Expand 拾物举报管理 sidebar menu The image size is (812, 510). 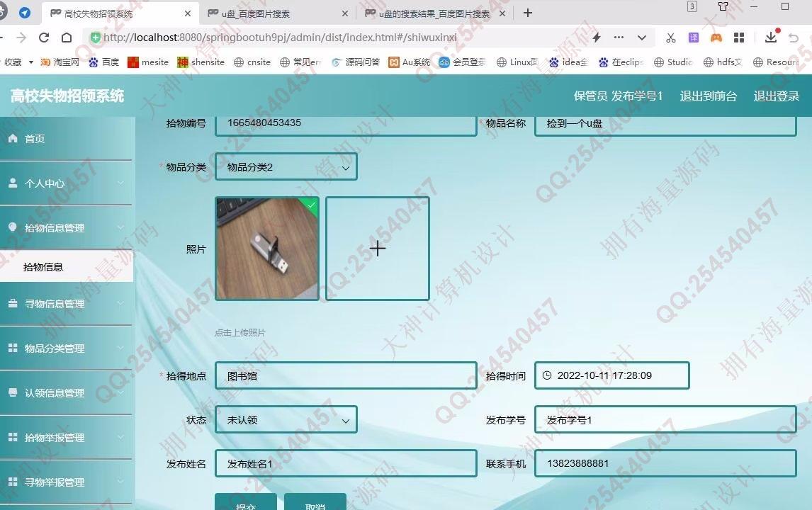67,438
